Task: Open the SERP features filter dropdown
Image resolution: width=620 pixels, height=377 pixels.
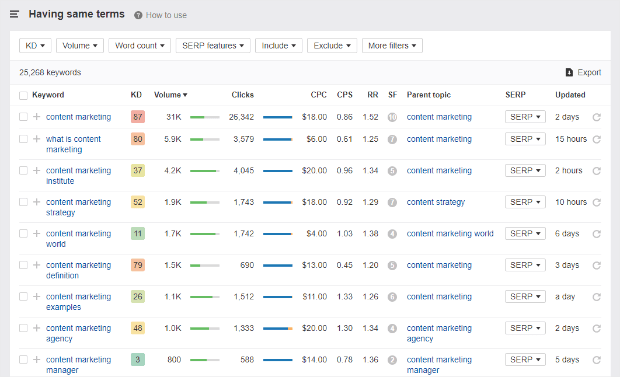Action: (213, 45)
